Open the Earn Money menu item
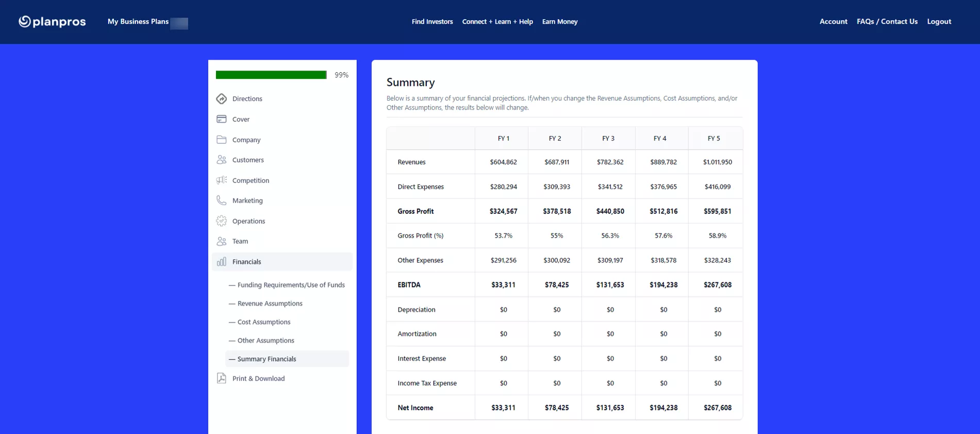This screenshot has width=980, height=434. [559, 22]
